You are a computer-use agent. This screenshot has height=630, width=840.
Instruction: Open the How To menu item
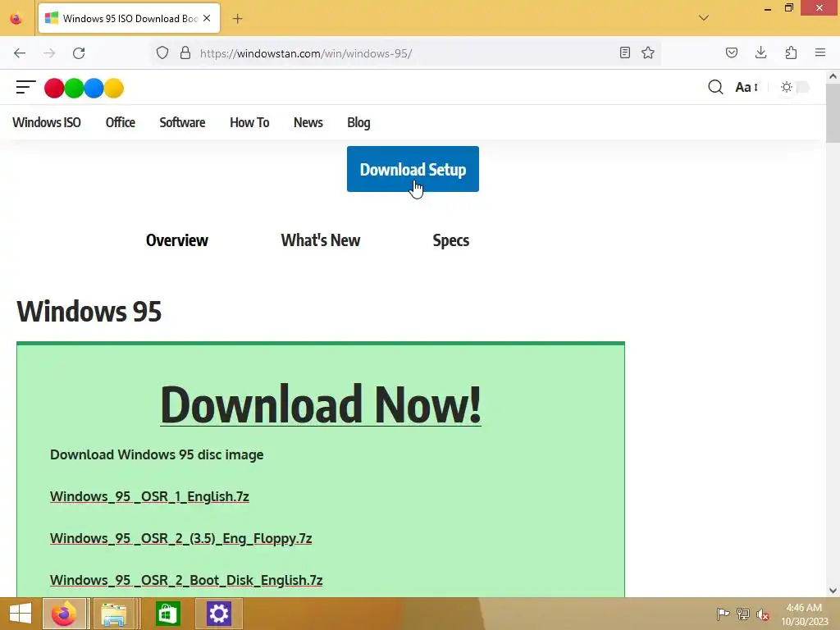pos(249,123)
